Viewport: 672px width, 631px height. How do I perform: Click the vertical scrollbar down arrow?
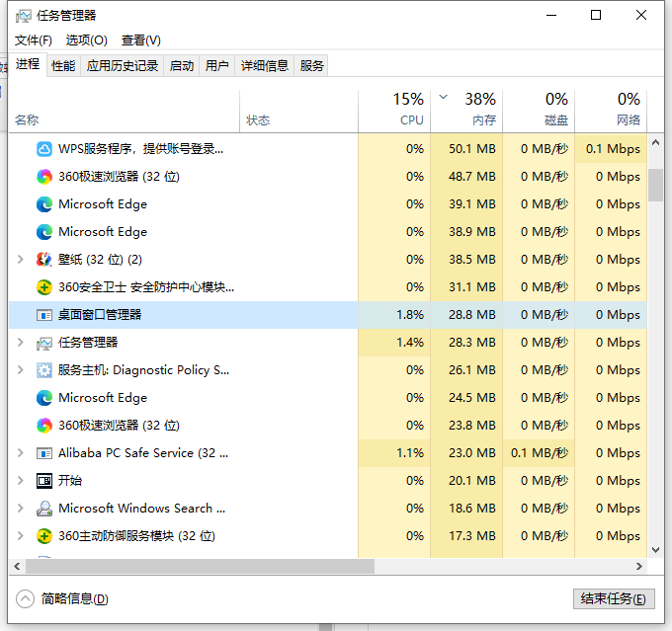pyautogui.click(x=656, y=548)
